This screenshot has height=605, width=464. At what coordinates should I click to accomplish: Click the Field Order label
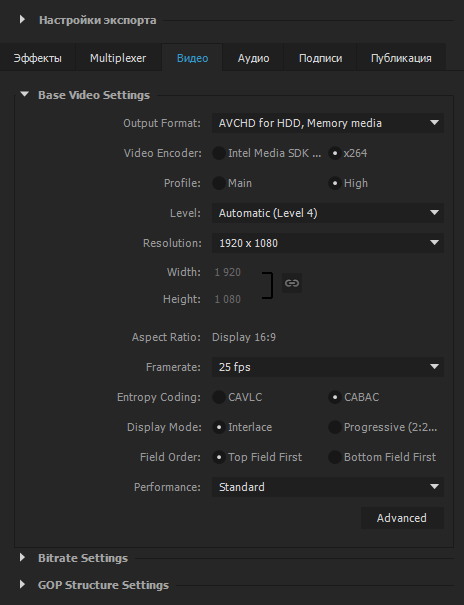[x=170, y=457]
